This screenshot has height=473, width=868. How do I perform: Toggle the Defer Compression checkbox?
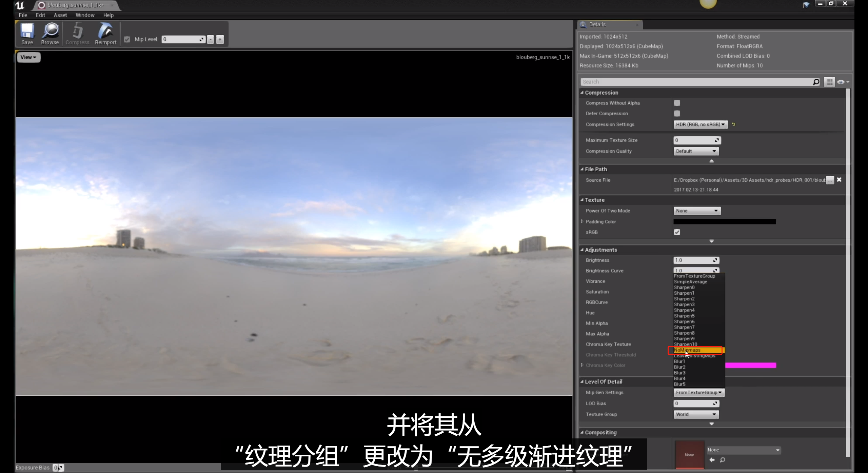tap(677, 114)
